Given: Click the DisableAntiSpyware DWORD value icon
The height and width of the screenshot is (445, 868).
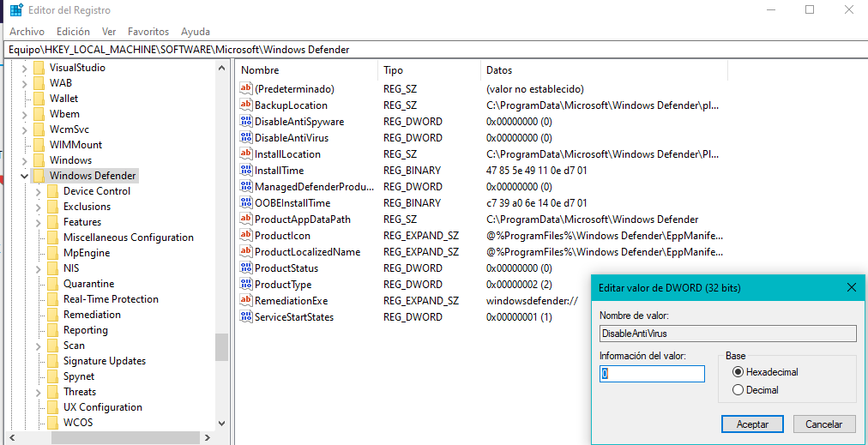Looking at the screenshot, I should coord(246,121).
